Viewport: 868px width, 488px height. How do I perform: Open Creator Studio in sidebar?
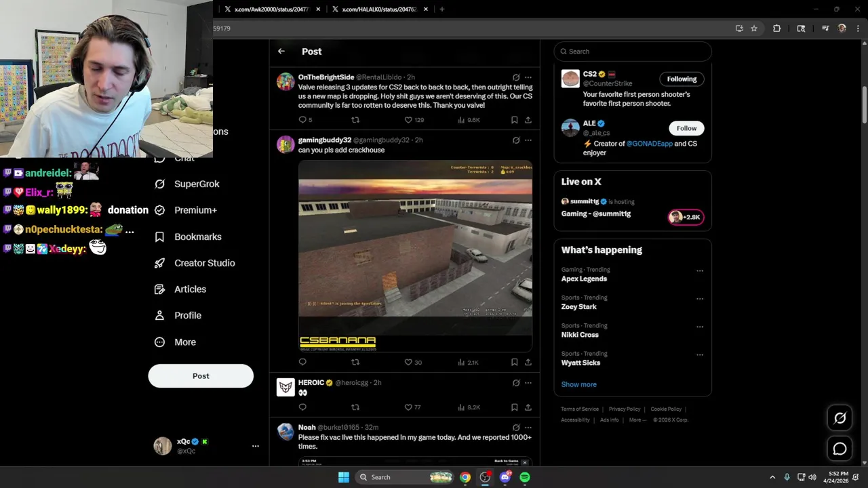[195, 263]
